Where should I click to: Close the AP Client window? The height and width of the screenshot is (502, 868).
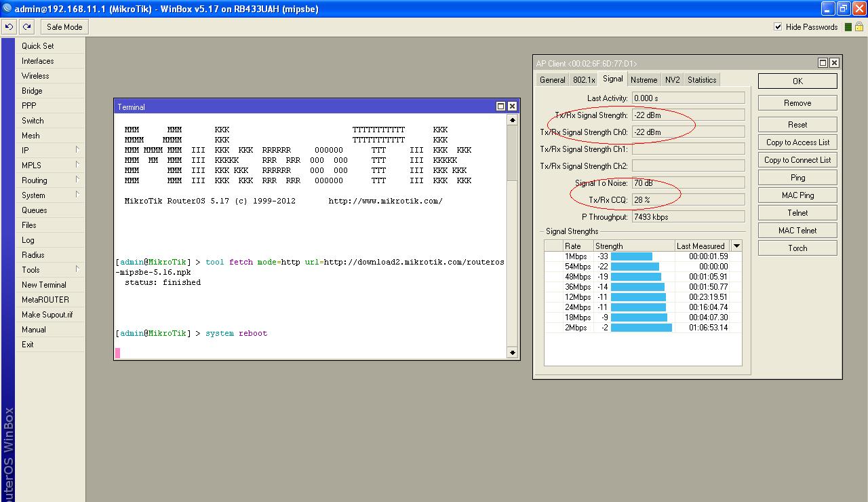[x=834, y=63]
